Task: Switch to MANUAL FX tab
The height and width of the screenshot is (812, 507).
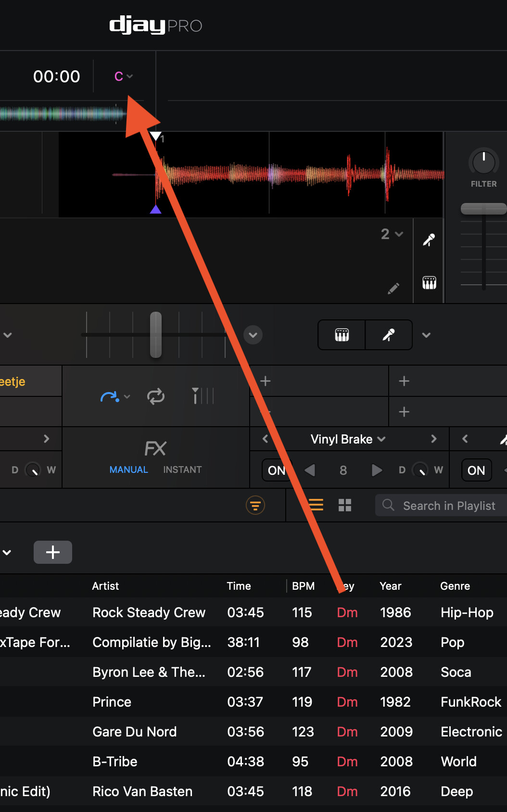Action: (128, 469)
